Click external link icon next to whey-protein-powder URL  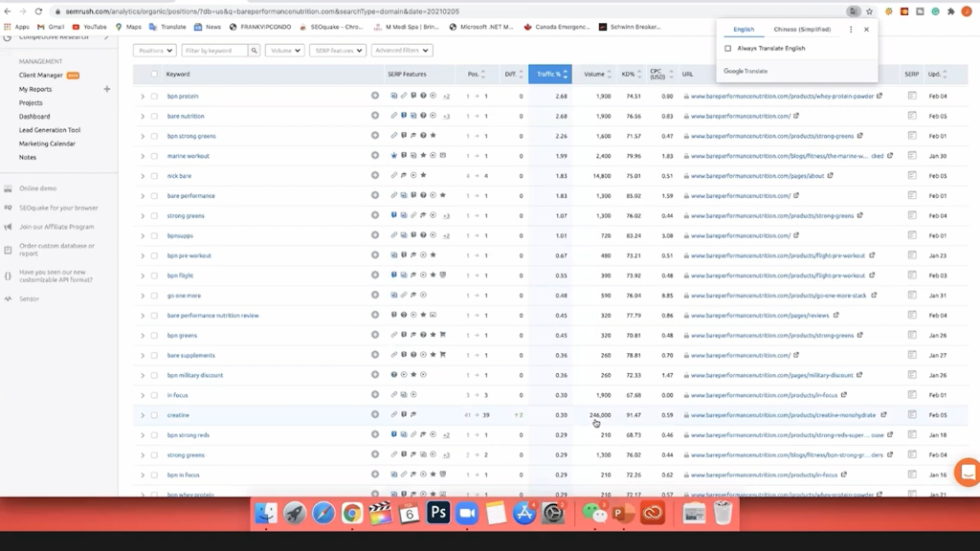(x=880, y=96)
